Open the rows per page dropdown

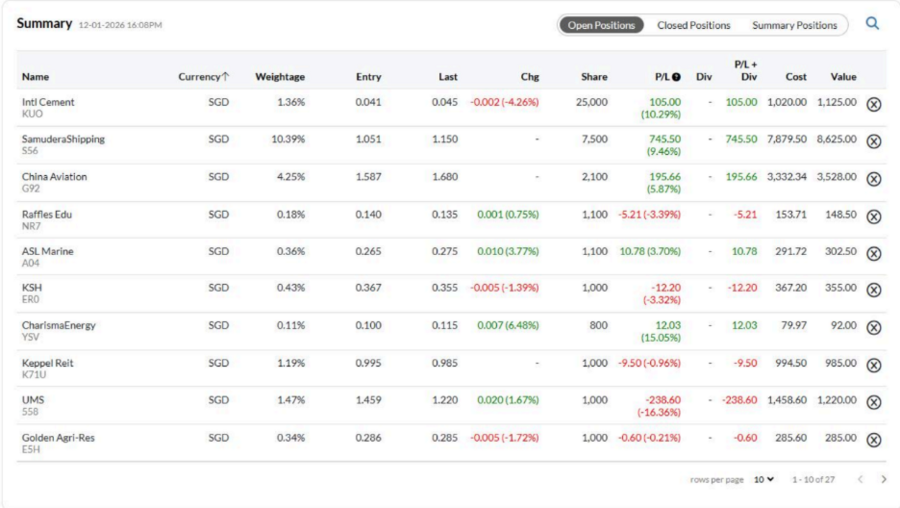tap(764, 480)
